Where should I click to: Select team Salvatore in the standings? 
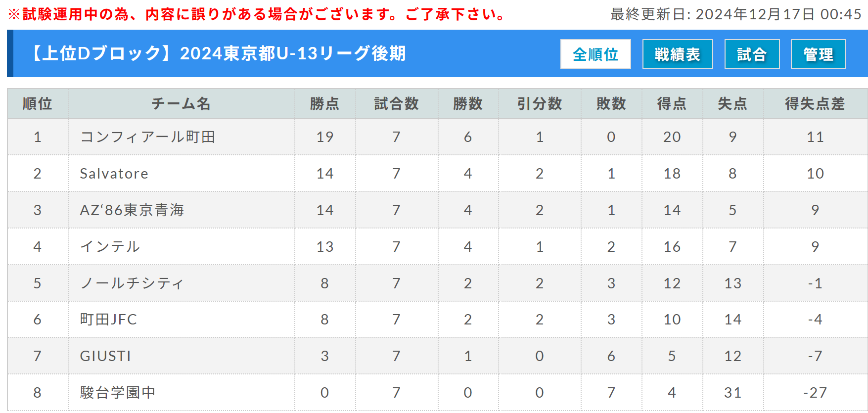click(114, 174)
